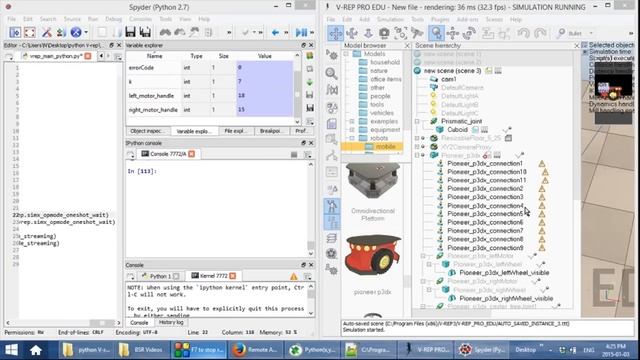Viewport: 640px width, 360px height.
Task: Select the V-REP camera rotate tool
Action: coord(351,33)
